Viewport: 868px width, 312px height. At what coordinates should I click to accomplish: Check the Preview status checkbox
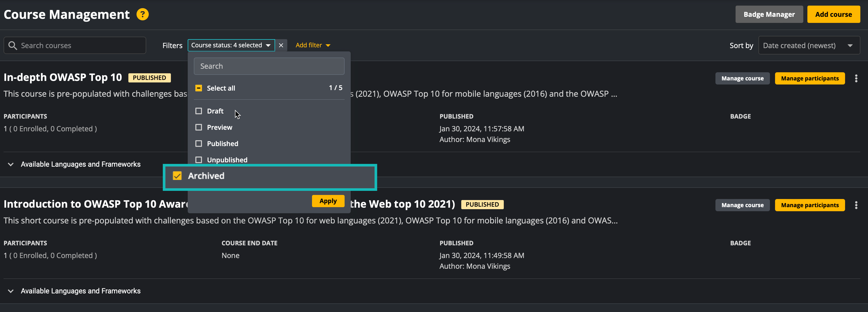click(199, 127)
